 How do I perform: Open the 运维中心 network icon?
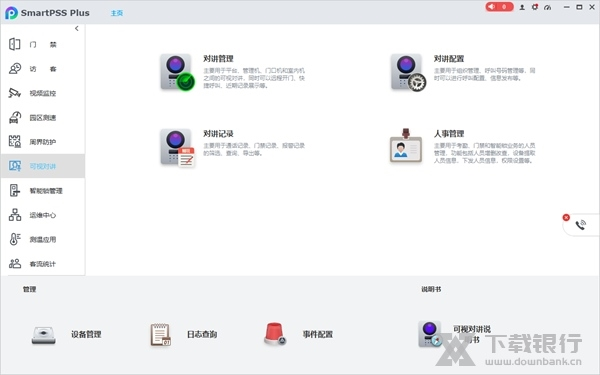pos(15,215)
